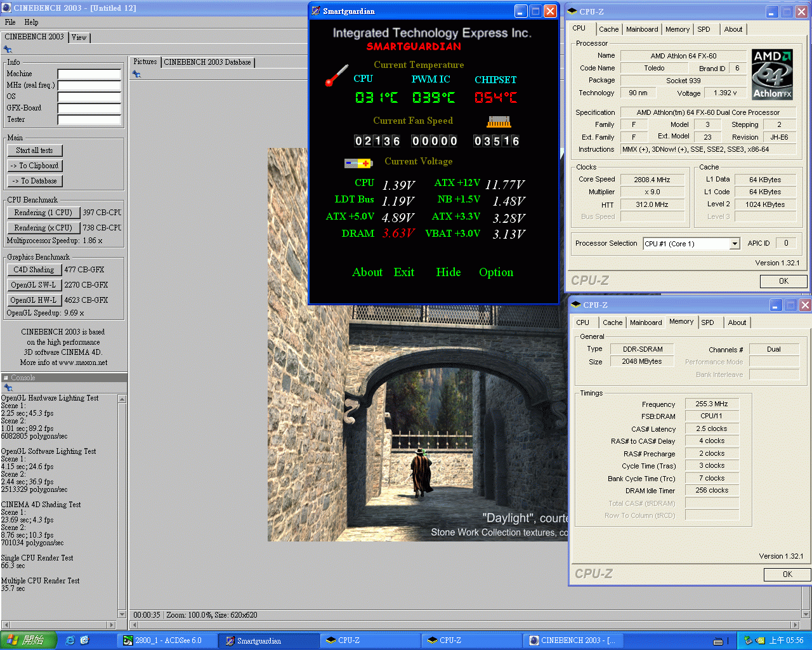Click the system tray clock
The height and width of the screenshot is (650, 812).
click(x=787, y=640)
